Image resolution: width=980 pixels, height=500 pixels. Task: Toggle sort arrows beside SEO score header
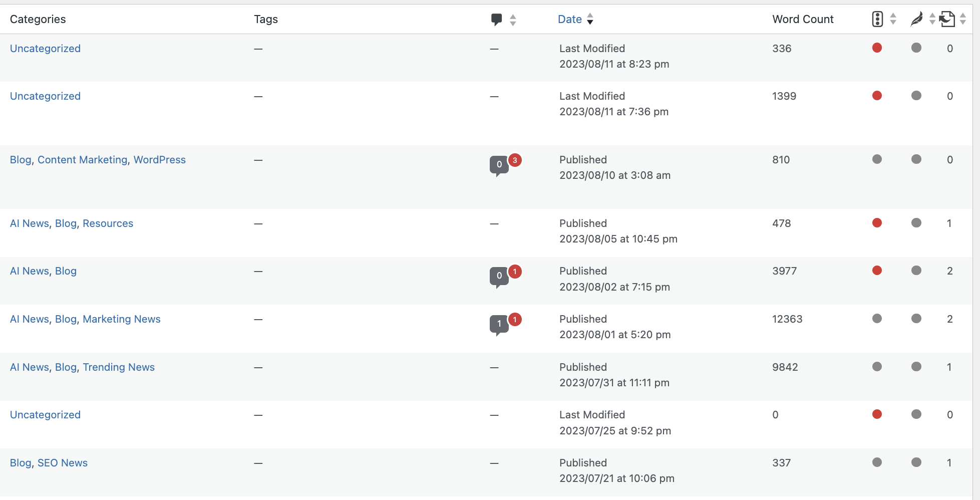[893, 19]
